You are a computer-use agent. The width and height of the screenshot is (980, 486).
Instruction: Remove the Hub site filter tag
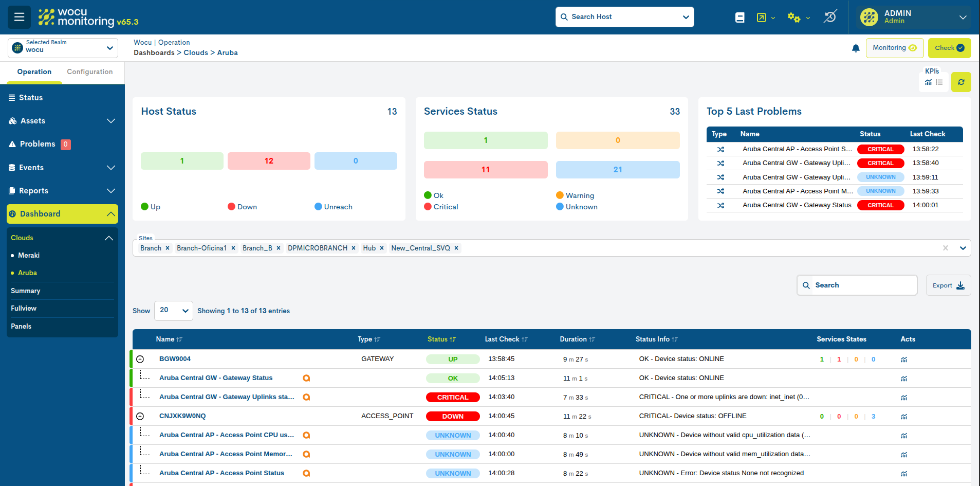[x=382, y=248]
